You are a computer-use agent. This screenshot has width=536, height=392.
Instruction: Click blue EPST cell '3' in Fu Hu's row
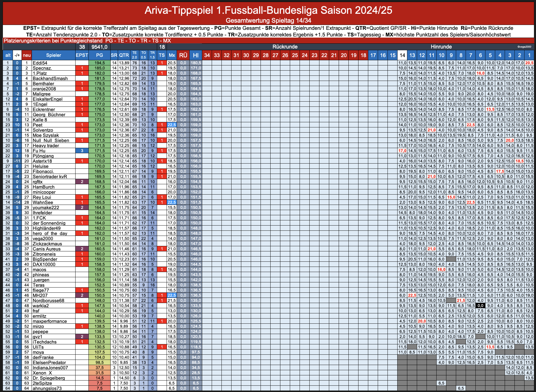point(82,151)
